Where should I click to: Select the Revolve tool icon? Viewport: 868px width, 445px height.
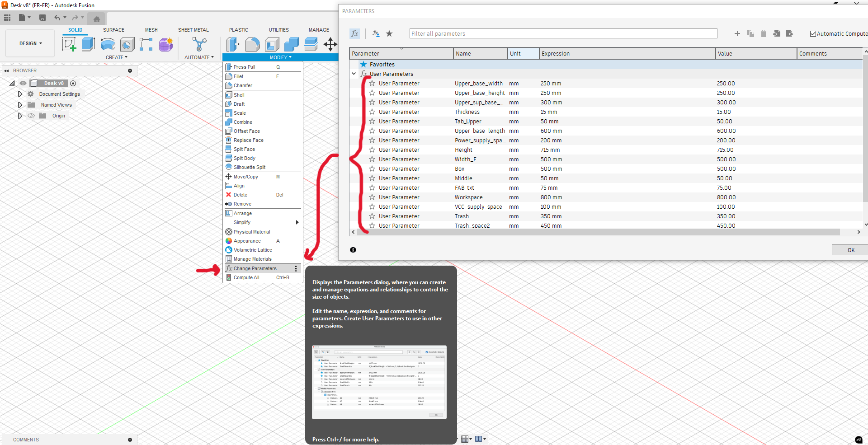(x=108, y=44)
